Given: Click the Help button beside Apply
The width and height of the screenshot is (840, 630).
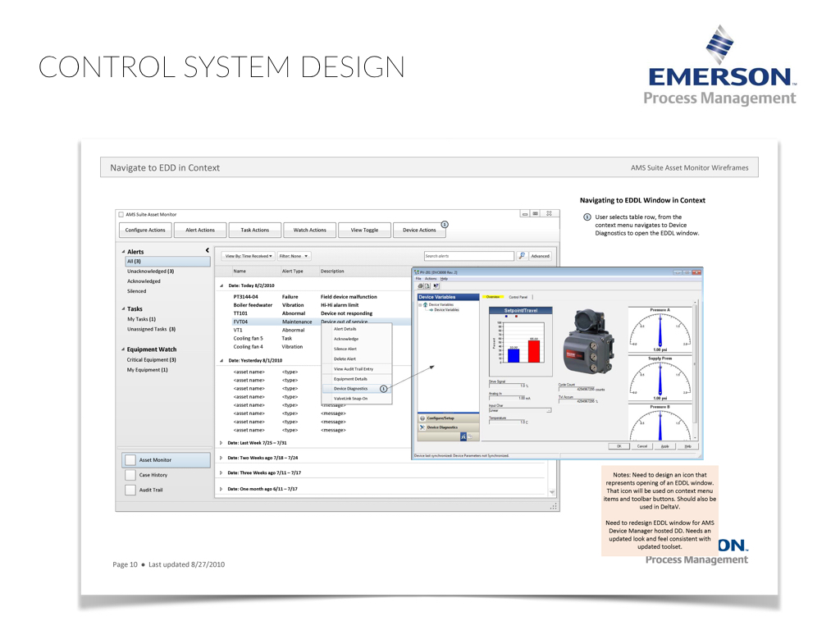Looking at the screenshot, I should (x=688, y=446).
